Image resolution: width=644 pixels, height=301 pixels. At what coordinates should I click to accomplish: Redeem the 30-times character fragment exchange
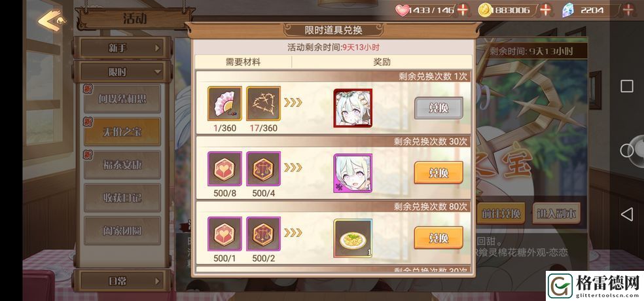pos(438,173)
